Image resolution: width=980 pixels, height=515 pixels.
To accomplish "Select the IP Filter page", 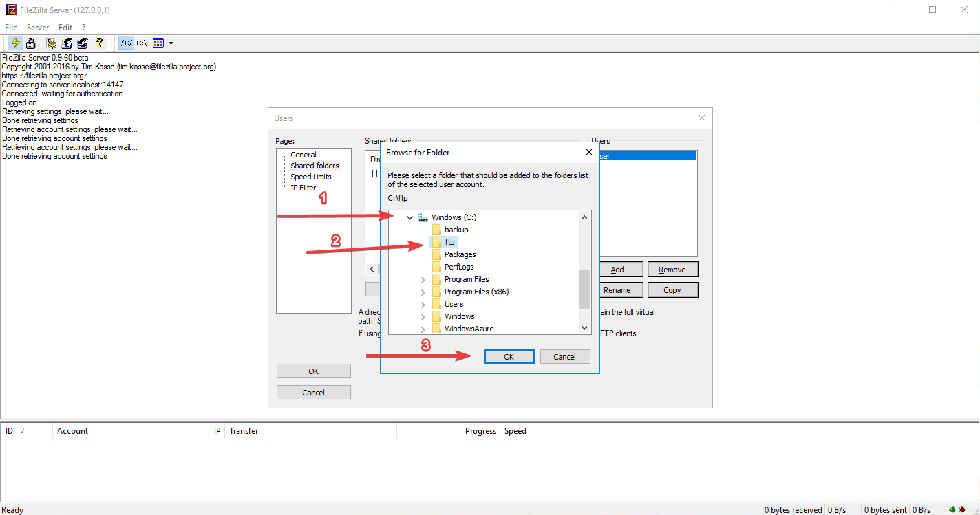I will click(x=303, y=188).
